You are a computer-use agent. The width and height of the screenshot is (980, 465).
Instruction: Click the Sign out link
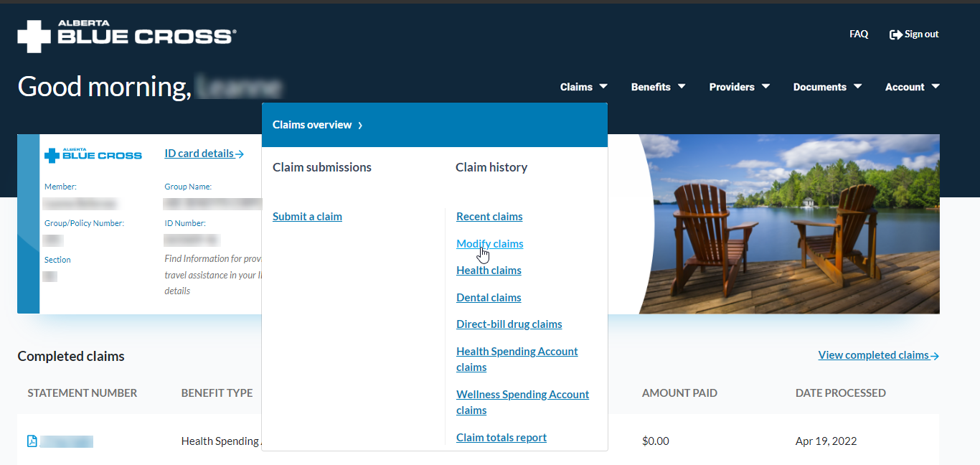point(922,34)
